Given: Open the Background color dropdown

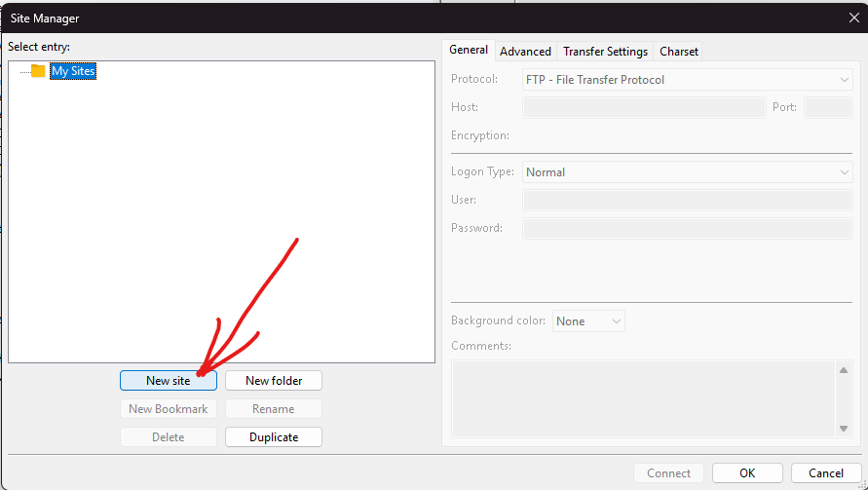Looking at the screenshot, I should click(588, 321).
